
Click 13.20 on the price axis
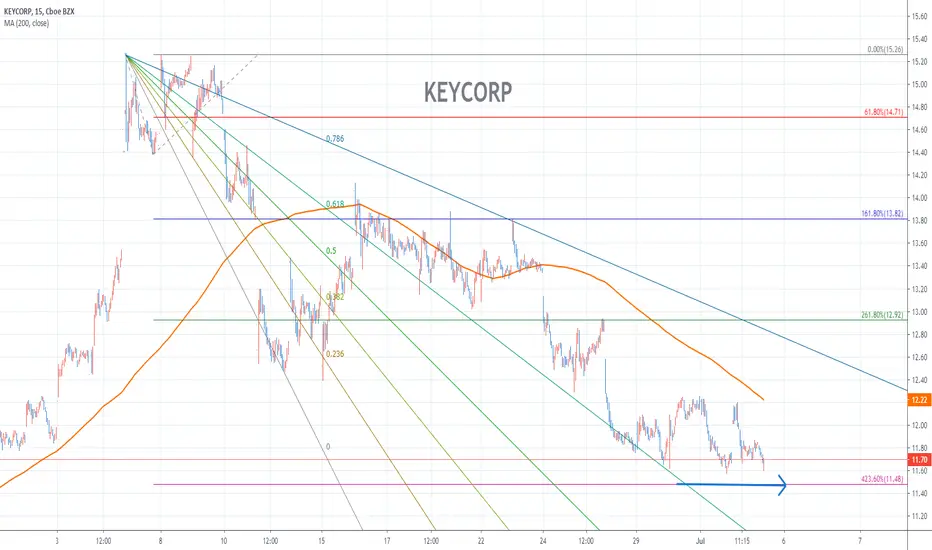tap(920, 289)
